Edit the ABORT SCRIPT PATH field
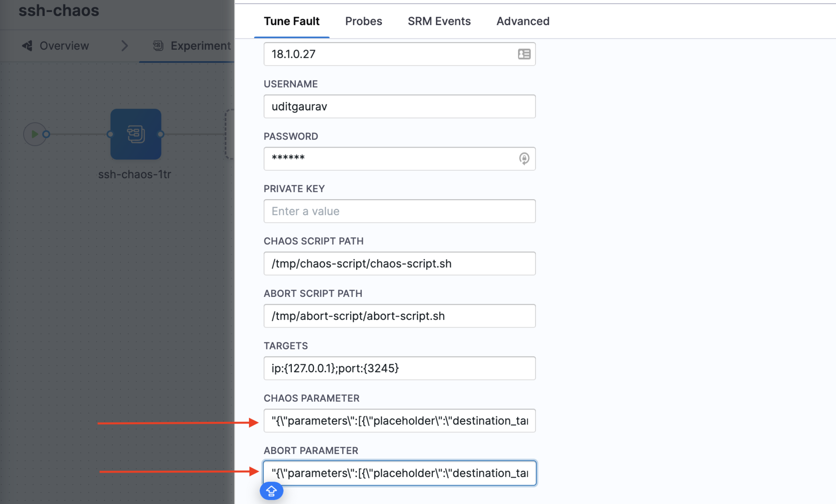Image resolution: width=836 pixels, height=504 pixels. [x=399, y=316]
